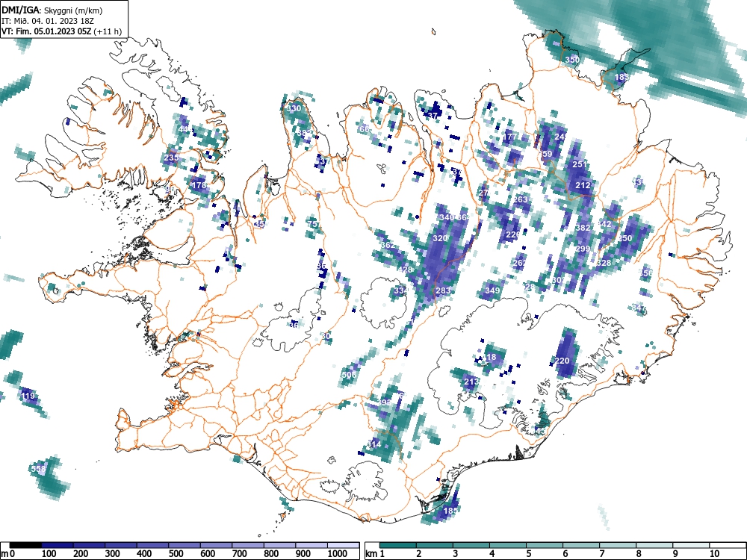747x560 pixels.
Task: Click the map label 320
Action: pos(440,238)
